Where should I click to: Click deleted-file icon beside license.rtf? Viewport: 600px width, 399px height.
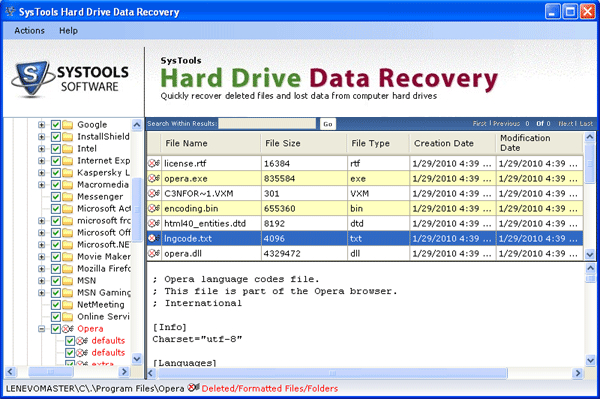[154, 163]
